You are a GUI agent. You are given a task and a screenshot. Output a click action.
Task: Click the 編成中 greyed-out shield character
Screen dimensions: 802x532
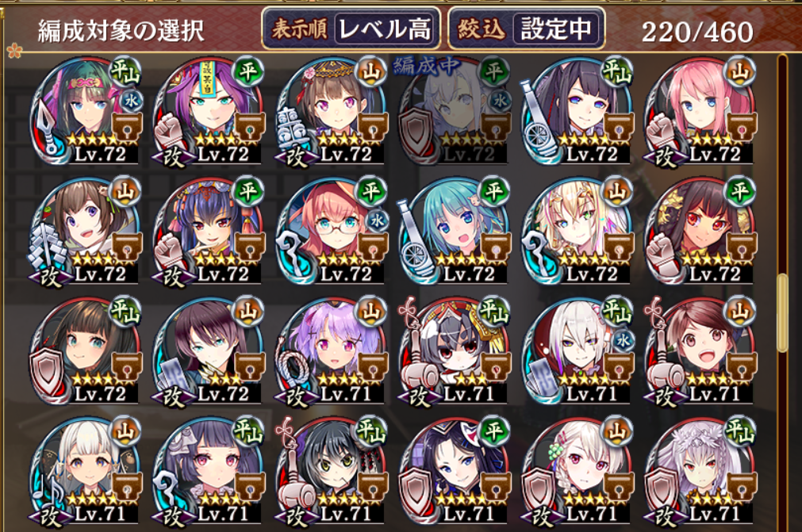[455, 110]
